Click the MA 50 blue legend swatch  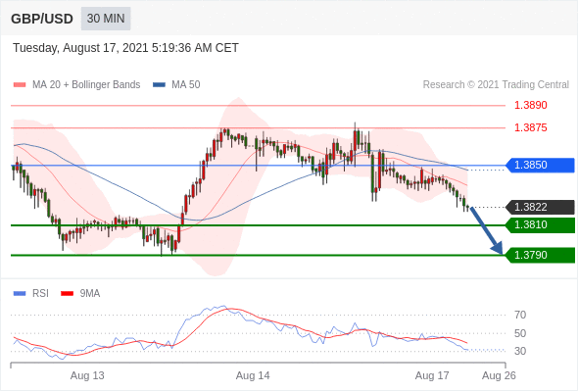click(x=160, y=85)
